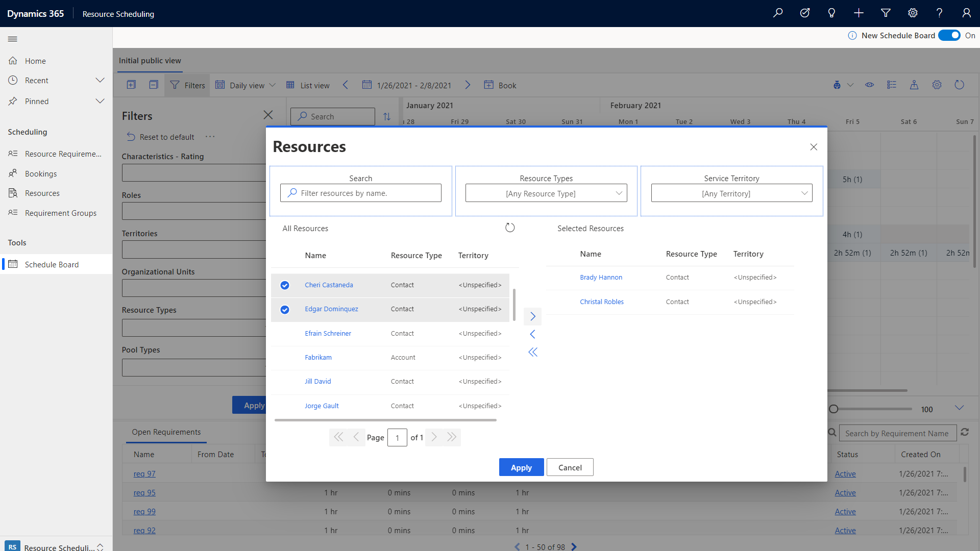Click the move selected resources right arrow
The height and width of the screenshot is (551, 980).
coord(532,315)
